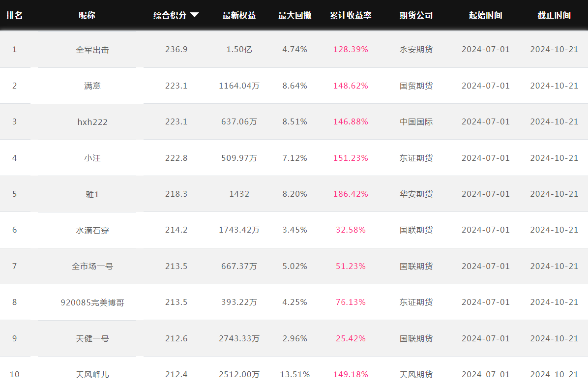Click the 昵称 column header

pyautogui.click(x=87, y=15)
